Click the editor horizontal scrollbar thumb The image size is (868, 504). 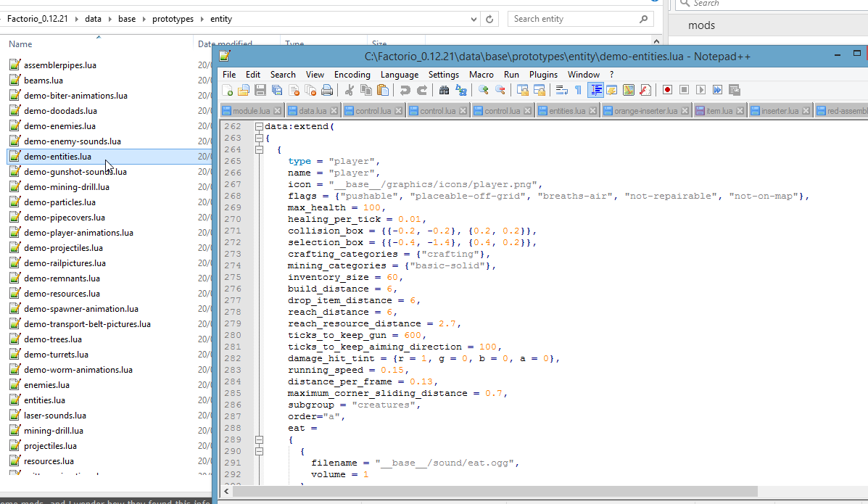coord(495,491)
